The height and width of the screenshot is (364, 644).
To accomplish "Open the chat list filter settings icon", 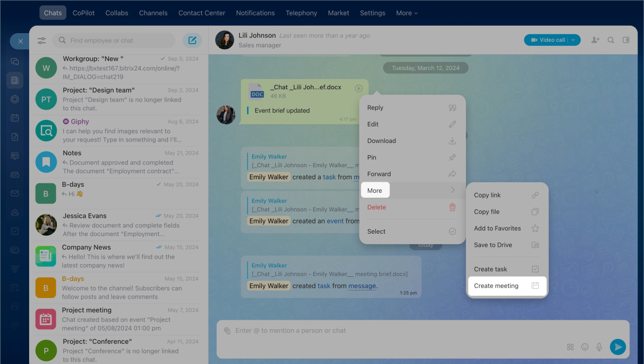I will pos(42,40).
